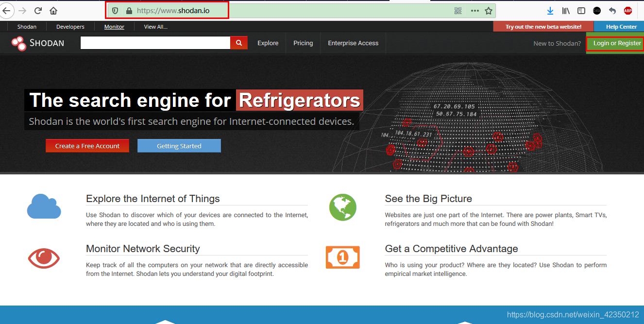Click the browser forward arrow
Screen dimensions: 644x324
(x=22, y=11)
